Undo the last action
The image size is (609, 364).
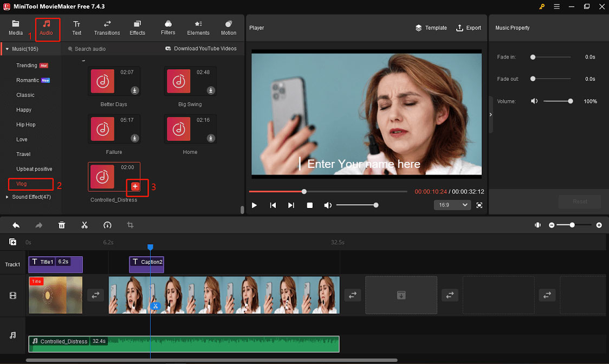coord(16,225)
